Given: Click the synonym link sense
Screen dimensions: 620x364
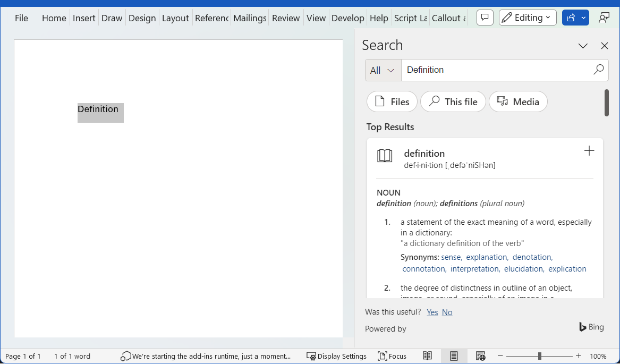Looking at the screenshot, I should point(452,257).
